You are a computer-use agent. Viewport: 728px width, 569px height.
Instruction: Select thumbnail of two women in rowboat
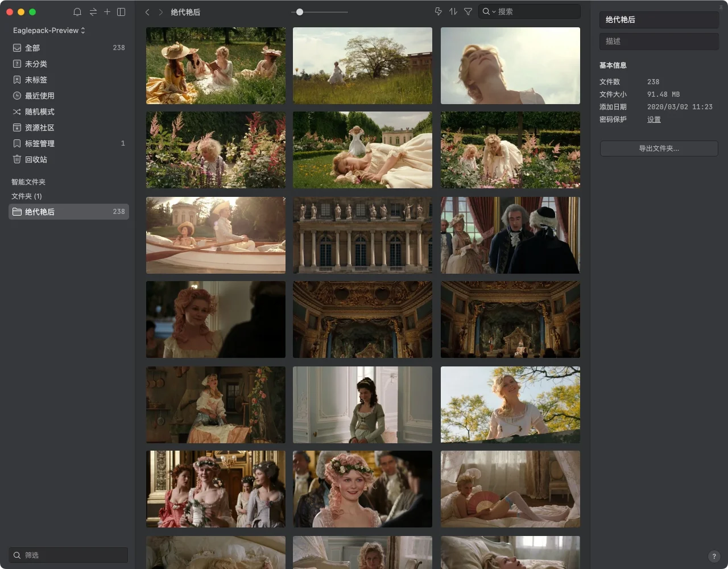[x=216, y=236]
